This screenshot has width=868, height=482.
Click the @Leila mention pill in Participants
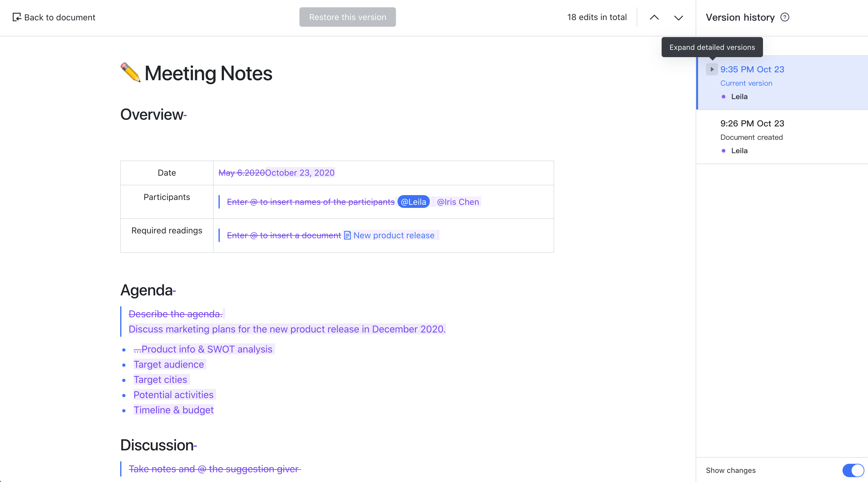pos(413,202)
